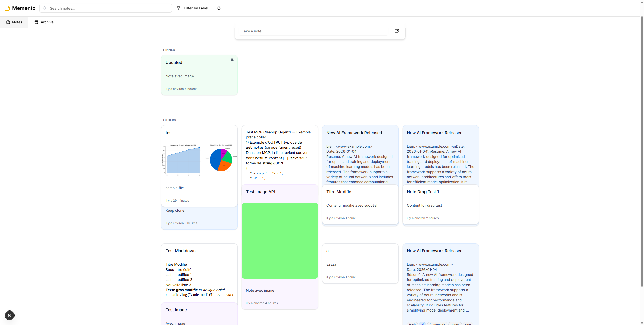Click the Memento logo icon
The height and width of the screenshot is (325, 644).
[x=7, y=8]
